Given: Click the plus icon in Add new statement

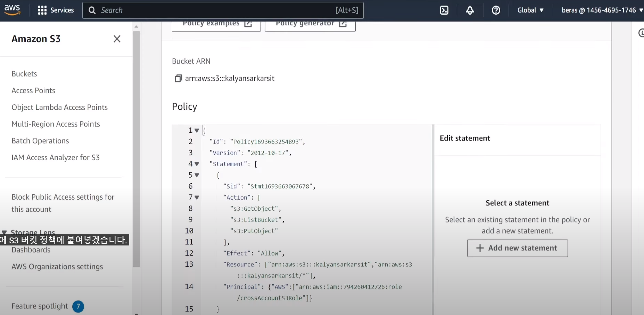Looking at the screenshot, I should 480,248.
